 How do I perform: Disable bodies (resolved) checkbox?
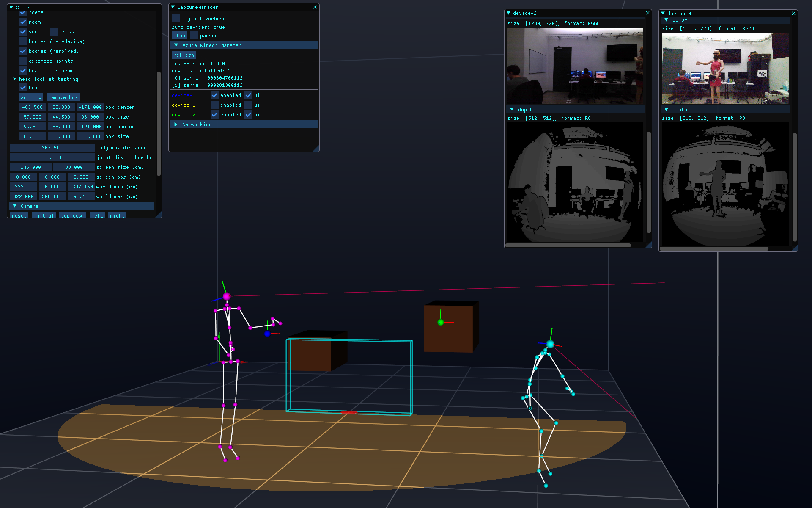tap(23, 51)
